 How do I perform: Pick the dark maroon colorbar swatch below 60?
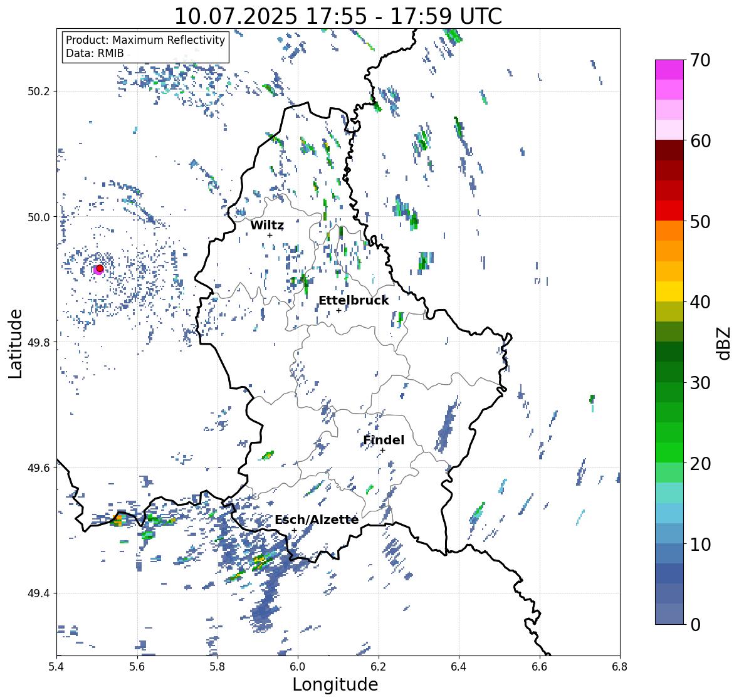point(669,150)
